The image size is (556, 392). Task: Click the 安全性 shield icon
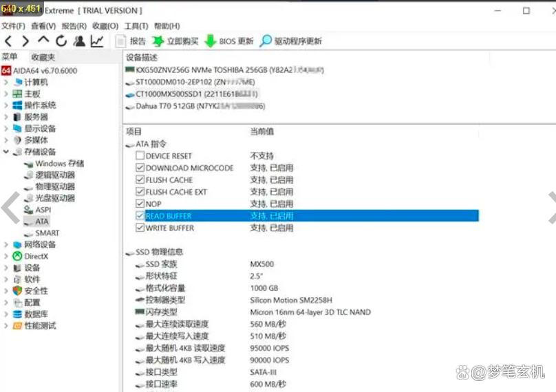click(17, 291)
